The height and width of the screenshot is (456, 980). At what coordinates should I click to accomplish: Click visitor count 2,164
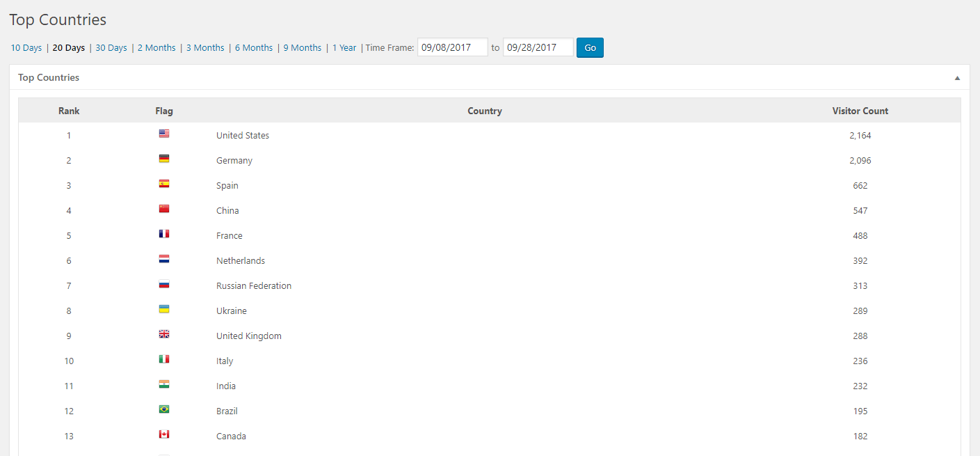coord(860,136)
